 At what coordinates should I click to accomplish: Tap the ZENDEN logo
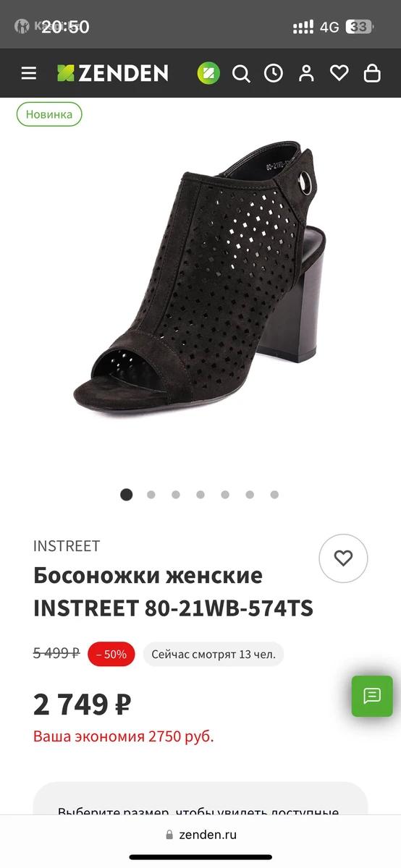113,73
